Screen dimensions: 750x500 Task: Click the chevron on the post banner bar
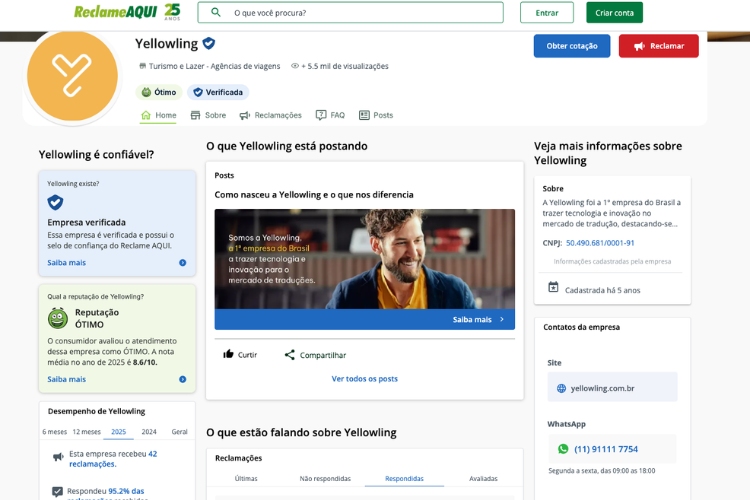pos(502,319)
